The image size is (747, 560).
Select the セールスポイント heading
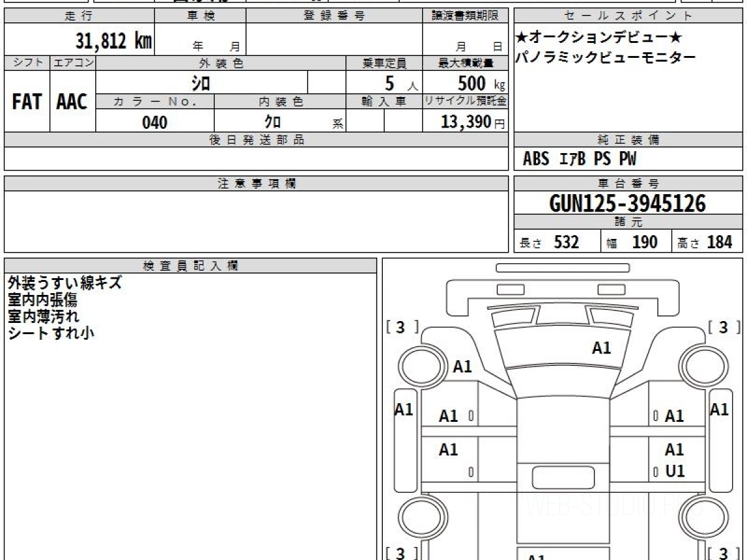tap(629, 16)
